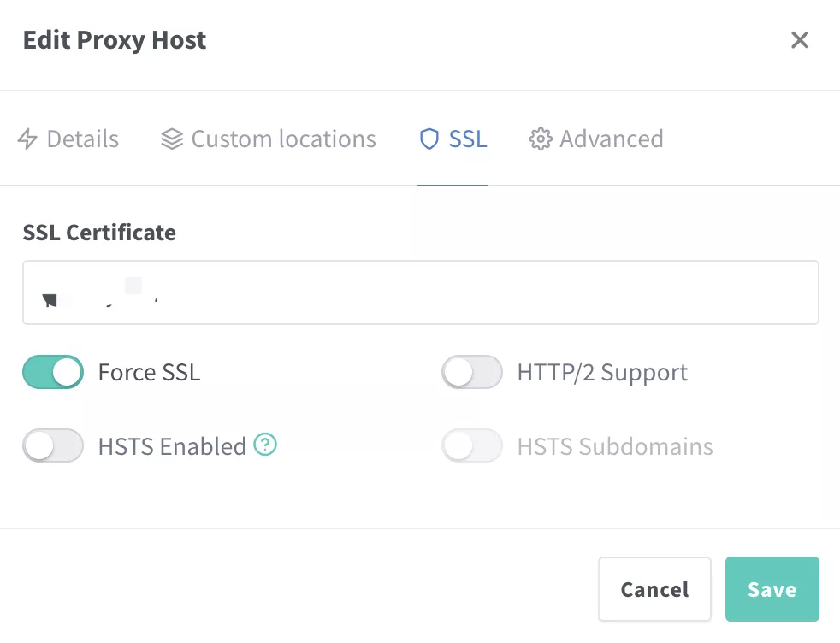
Task: Open the Custom locations tab
Action: pos(283,139)
